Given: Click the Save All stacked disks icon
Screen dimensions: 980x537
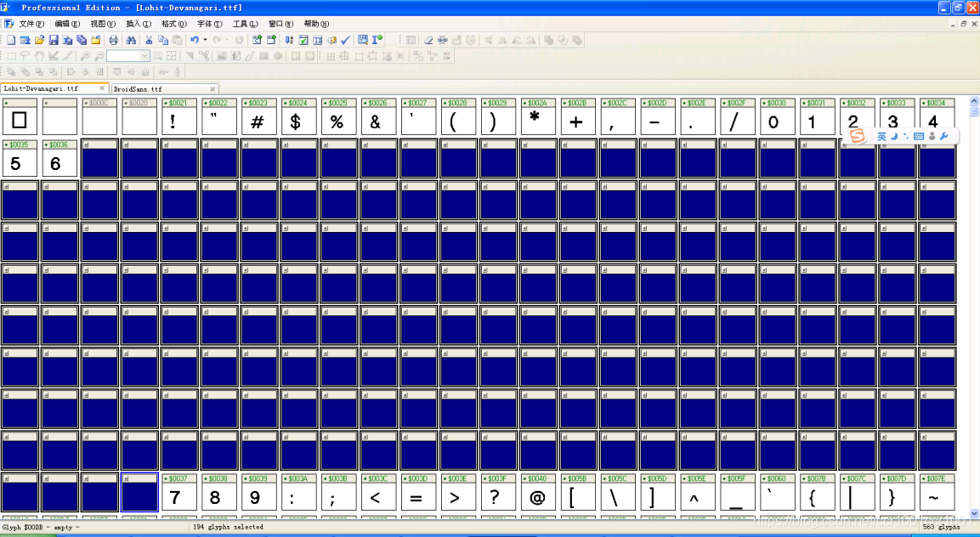Looking at the screenshot, I should point(82,40).
